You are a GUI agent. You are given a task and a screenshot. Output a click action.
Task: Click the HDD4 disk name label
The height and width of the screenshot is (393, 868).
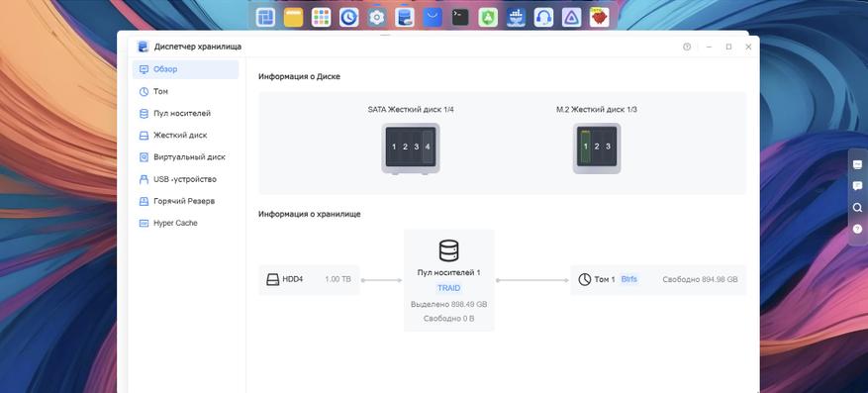292,279
